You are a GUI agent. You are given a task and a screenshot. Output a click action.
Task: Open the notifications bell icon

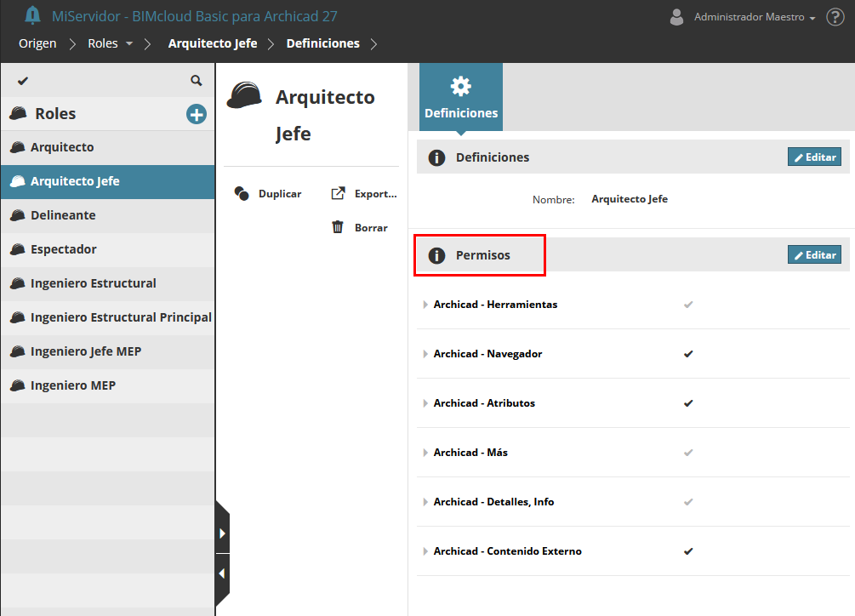(32, 15)
